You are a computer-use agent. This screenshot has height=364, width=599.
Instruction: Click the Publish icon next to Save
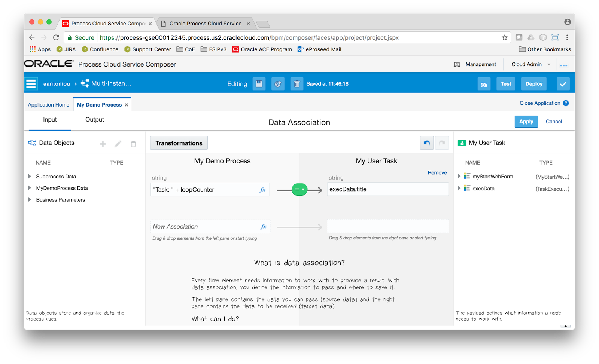[278, 84]
